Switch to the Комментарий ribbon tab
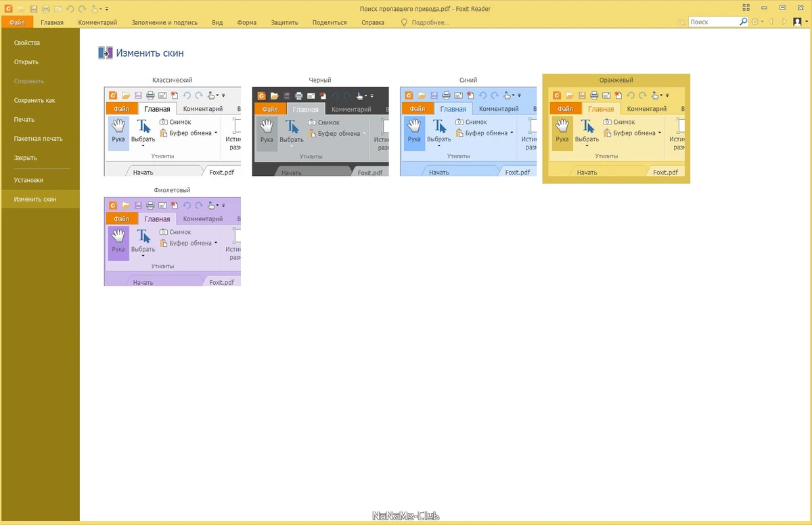The height and width of the screenshot is (525, 812). [97, 22]
